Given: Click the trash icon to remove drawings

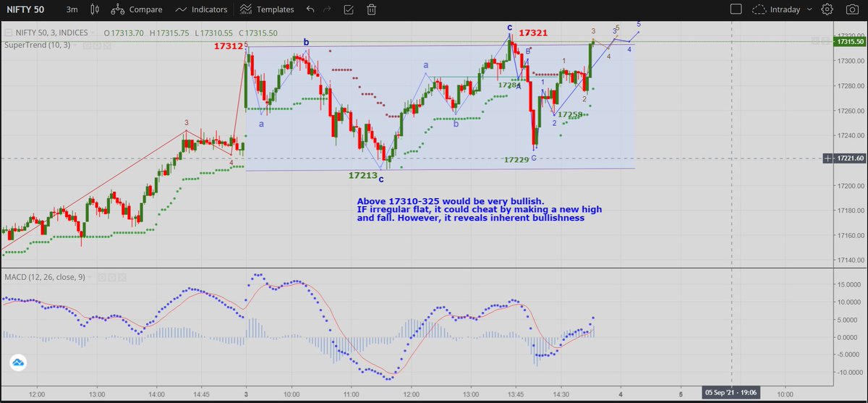Looking at the screenshot, I should (x=371, y=9).
